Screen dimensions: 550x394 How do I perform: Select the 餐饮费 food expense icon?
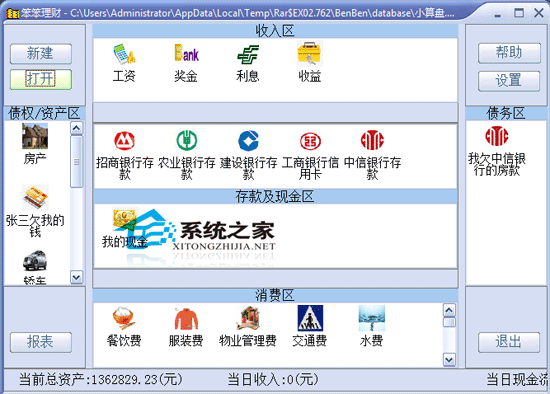tap(123, 318)
